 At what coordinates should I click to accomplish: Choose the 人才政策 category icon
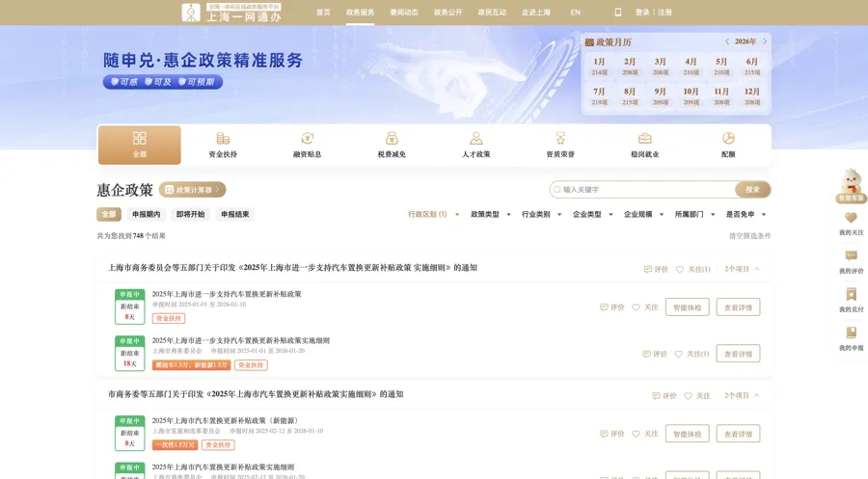(475, 139)
